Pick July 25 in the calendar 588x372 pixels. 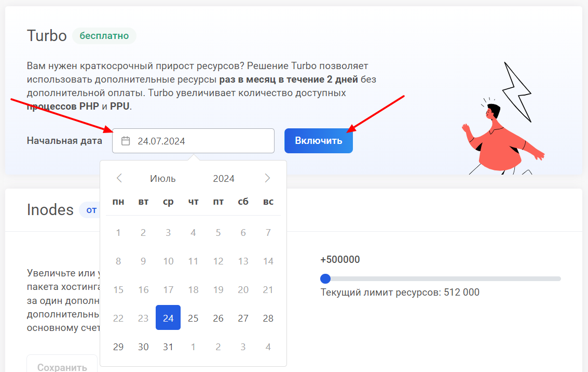[x=193, y=318]
